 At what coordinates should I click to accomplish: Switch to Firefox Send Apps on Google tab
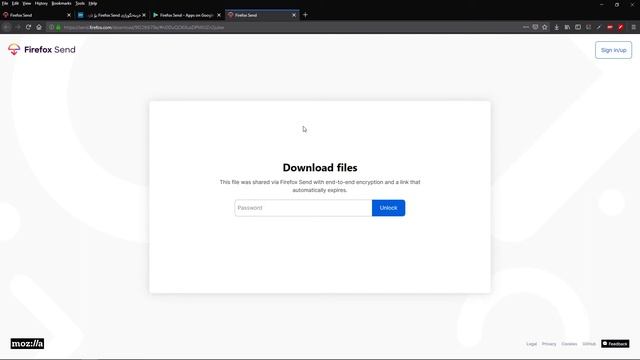[186, 15]
